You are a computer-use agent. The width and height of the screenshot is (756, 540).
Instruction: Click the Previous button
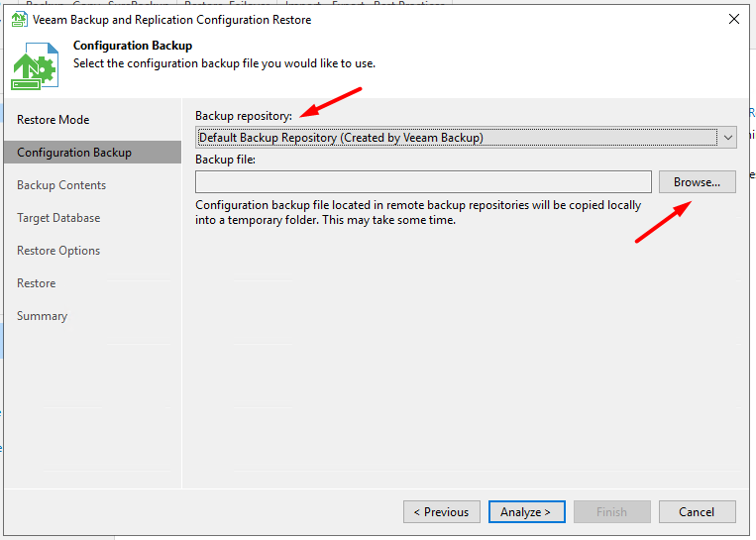(x=442, y=511)
